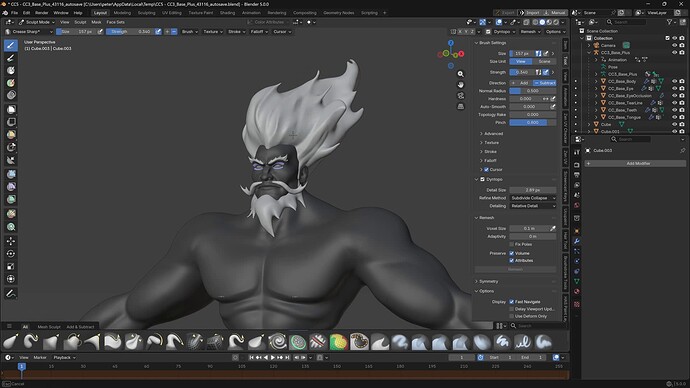Select the Rotate tool in left toolbar

pos(11,254)
